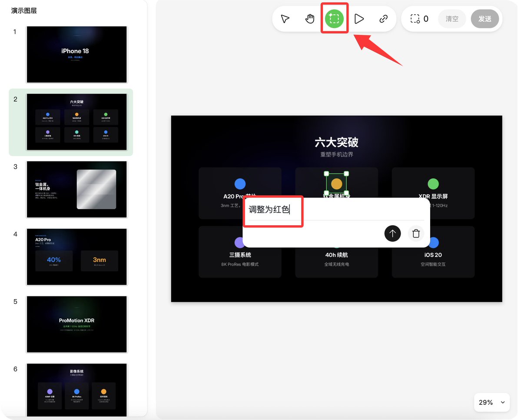Toggle the green region selection tool
The height and width of the screenshot is (420, 521).
pos(334,19)
